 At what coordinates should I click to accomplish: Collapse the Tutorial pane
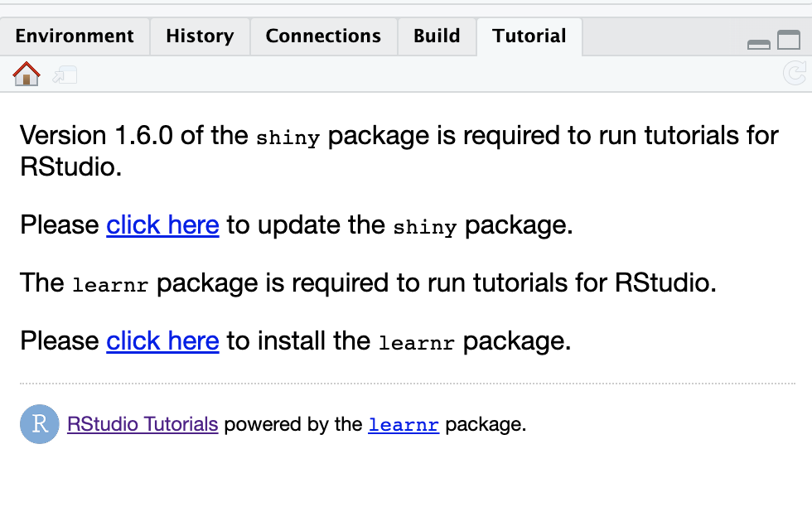(759, 44)
